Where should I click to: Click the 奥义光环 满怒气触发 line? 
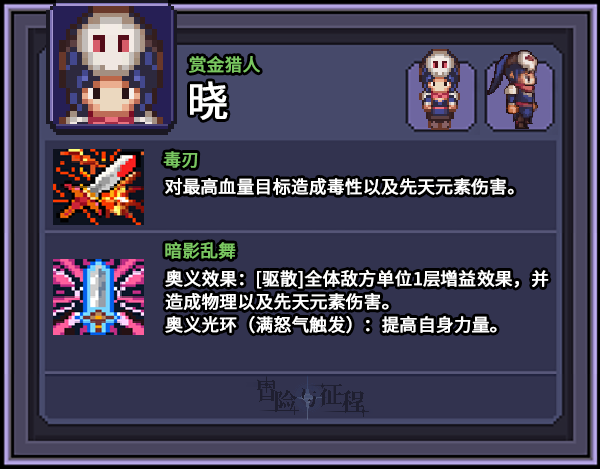click(x=332, y=325)
